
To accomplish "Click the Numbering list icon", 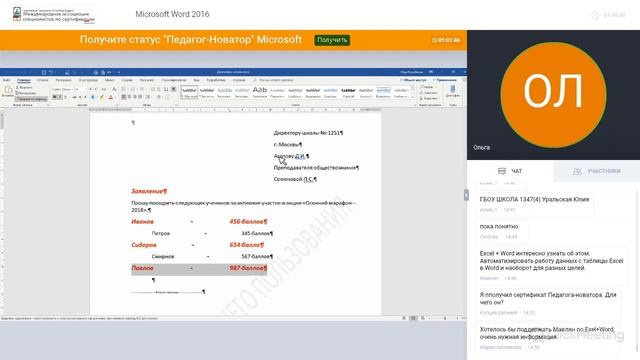I will [133, 89].
